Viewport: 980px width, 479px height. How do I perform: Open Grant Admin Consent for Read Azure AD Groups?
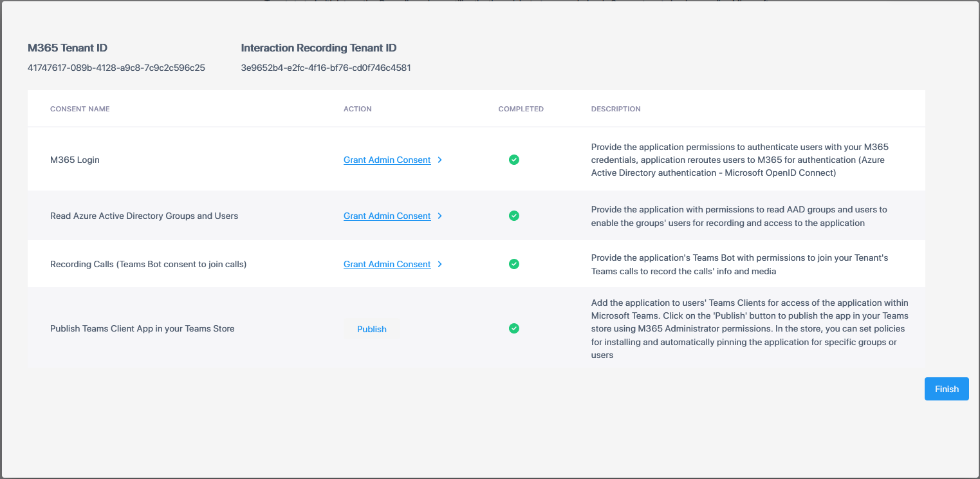click(x=387, y=216)
